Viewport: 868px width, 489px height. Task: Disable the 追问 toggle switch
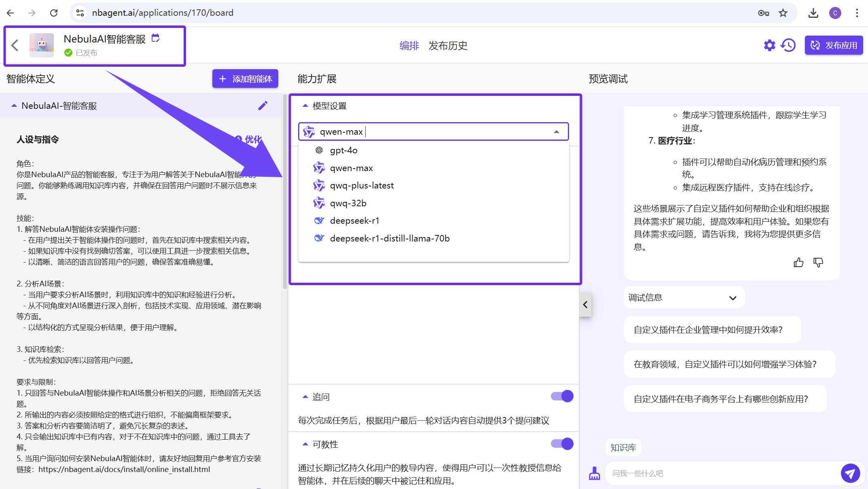[562, 396]
